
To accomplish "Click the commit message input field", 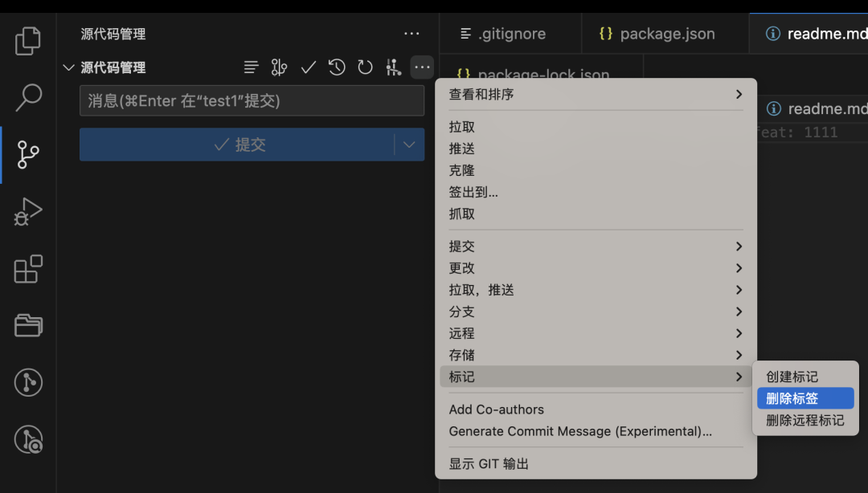I will click(x=252, y=100).
